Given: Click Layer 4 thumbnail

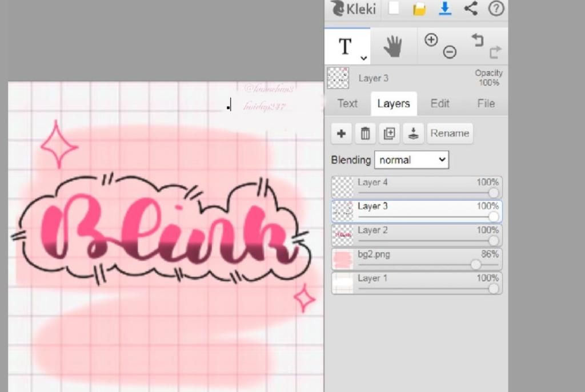Looking at the screenshot, I should [343, 187].
